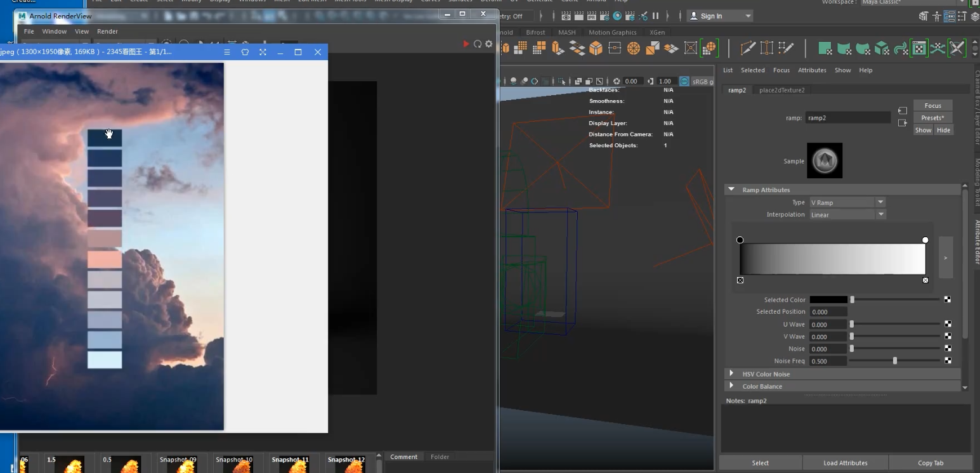Open the File menu in Arnold RenderView
Image resolution: width=980 pixels, height=473 pixels.
29,31
